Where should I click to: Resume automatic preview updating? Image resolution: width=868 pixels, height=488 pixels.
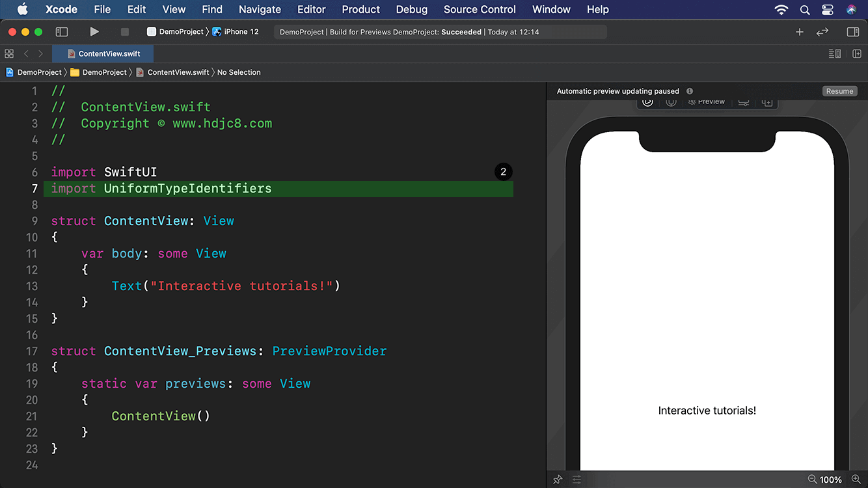(x=839, y=91)
